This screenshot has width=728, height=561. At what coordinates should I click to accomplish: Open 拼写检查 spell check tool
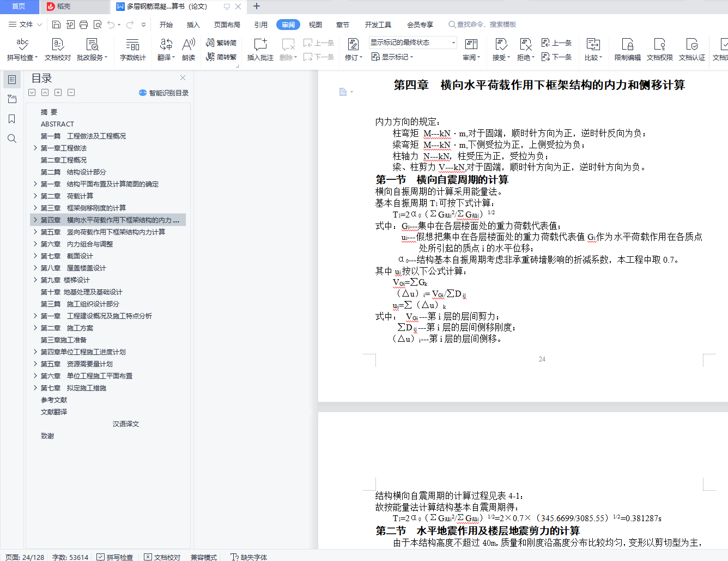tap(22, 49)
